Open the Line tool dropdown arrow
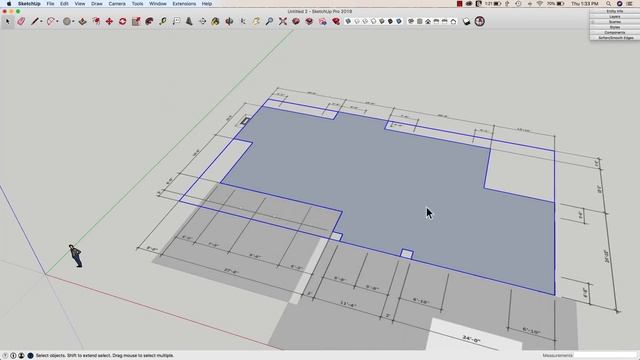Screen dimensions: 640x360 click(41, 22)
